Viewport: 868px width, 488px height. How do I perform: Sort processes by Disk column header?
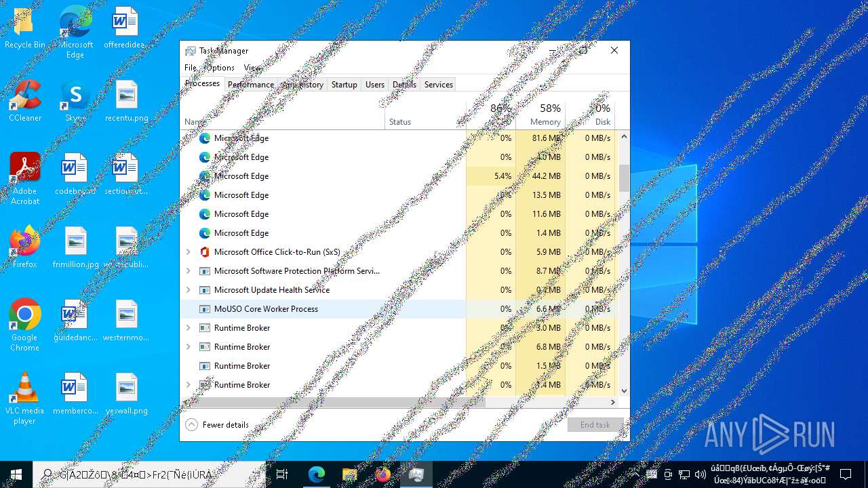[x=590, y=115]
